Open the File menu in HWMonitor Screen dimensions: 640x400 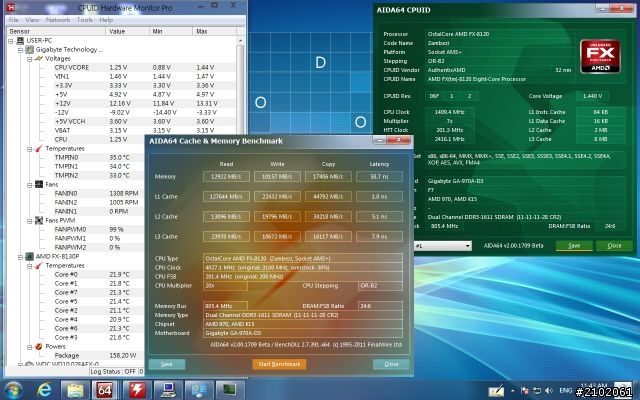tap(13, 20)
